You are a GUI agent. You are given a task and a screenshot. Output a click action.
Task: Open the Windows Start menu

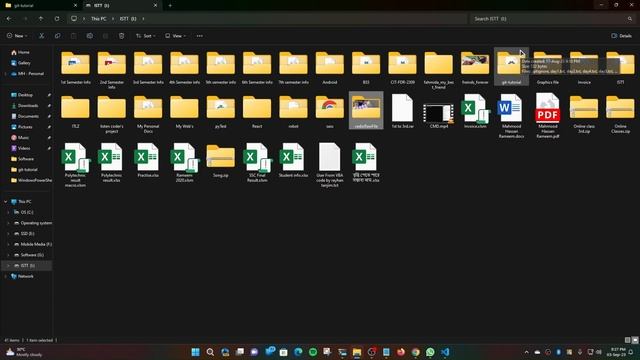(196, 352)
